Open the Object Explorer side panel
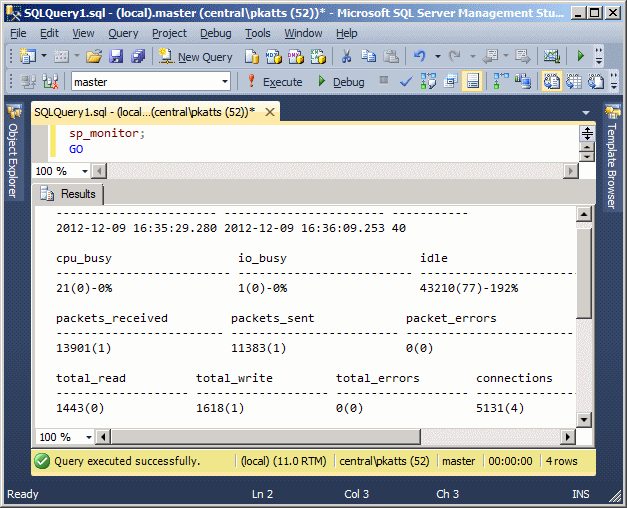This screenshot has height=508, width=627. click(13, 152)
